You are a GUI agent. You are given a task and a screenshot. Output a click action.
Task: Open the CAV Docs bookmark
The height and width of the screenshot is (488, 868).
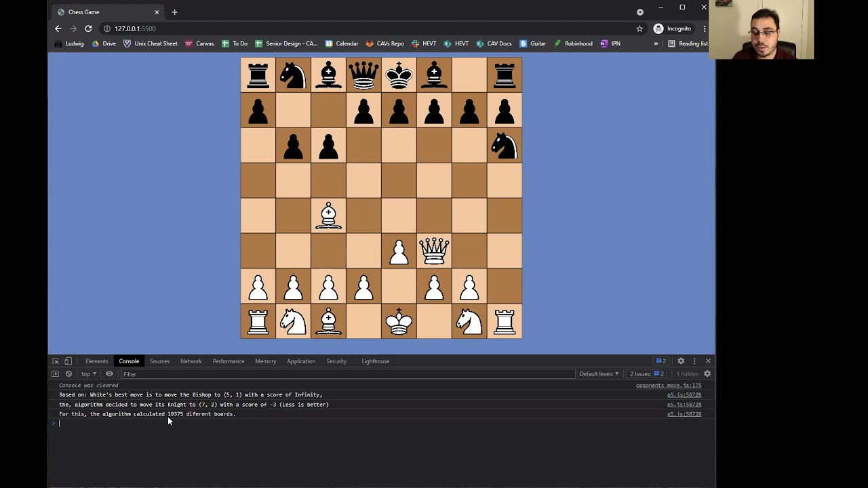click(x=494, y=43)
